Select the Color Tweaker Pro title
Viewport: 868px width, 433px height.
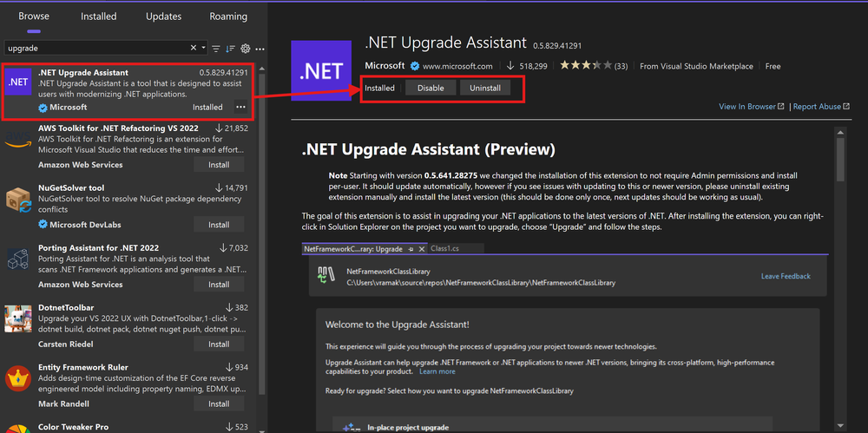(x=74, y=427)
